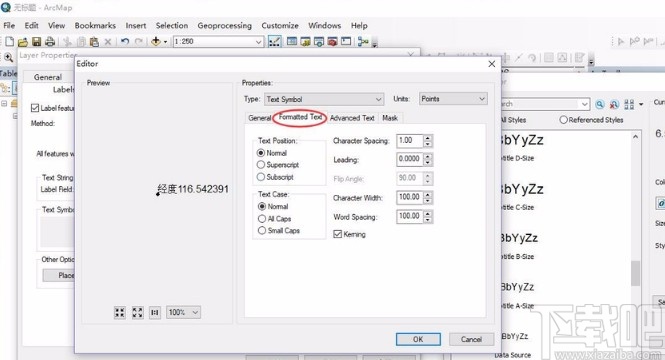
Task: Open the Preview zoom 100% dropdown
Action: click(x=183, y=313)
